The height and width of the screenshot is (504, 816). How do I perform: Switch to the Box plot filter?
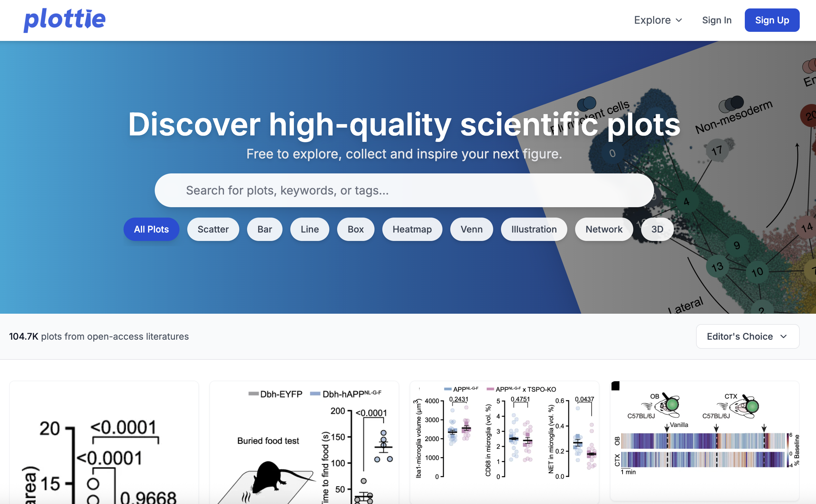pyautogui.click(x=355, y=229)
